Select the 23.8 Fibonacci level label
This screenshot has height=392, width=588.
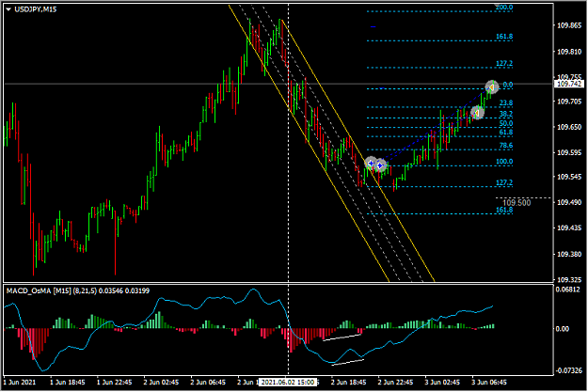tap(506, 102)
